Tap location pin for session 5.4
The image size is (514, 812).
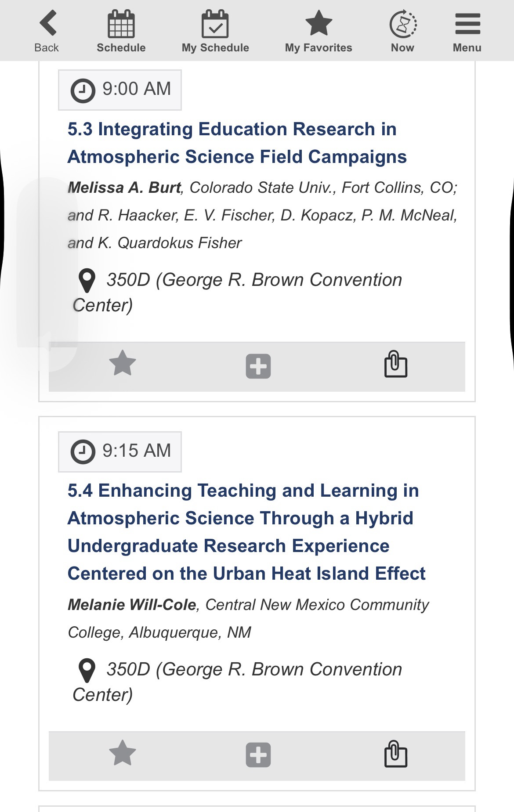click(87, 670)
